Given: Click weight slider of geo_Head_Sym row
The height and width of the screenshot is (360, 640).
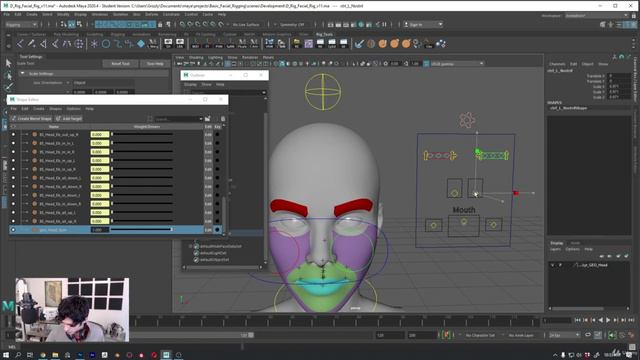Looking at the screenshot, I should tap(142, 230).
